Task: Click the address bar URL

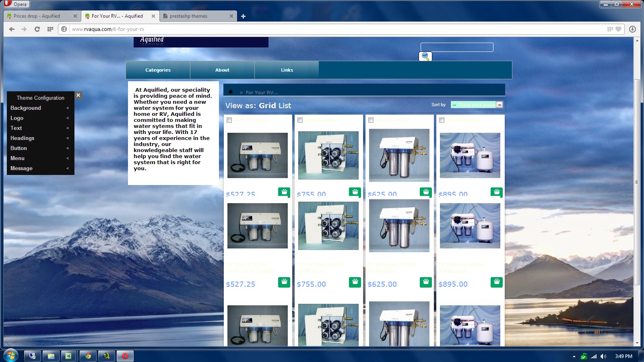Action: 108,29
